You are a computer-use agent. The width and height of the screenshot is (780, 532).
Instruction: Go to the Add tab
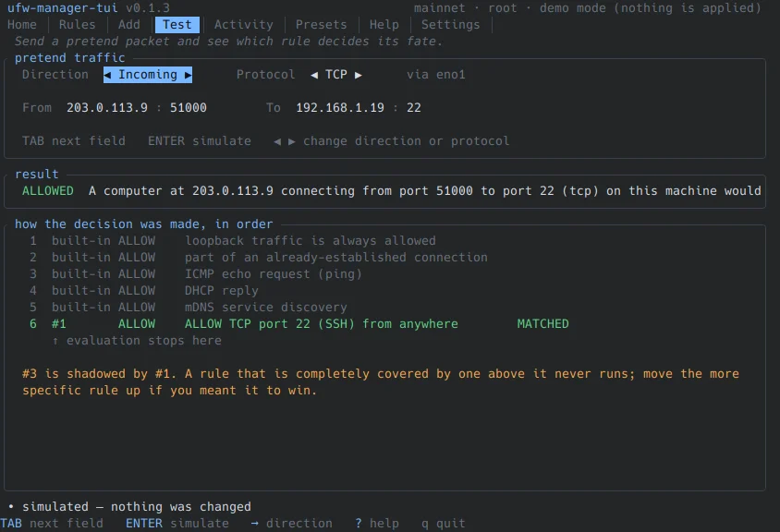(129, 24)
